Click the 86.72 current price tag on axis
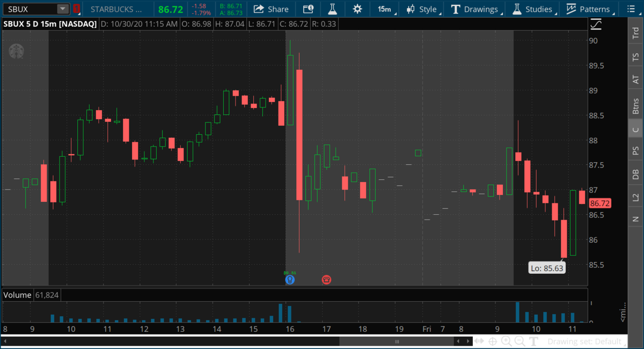644x349 pixels. (600, 203)
